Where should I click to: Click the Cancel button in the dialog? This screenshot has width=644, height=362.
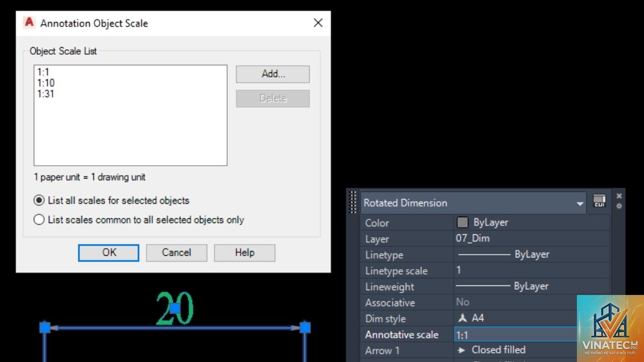point(177,253)
